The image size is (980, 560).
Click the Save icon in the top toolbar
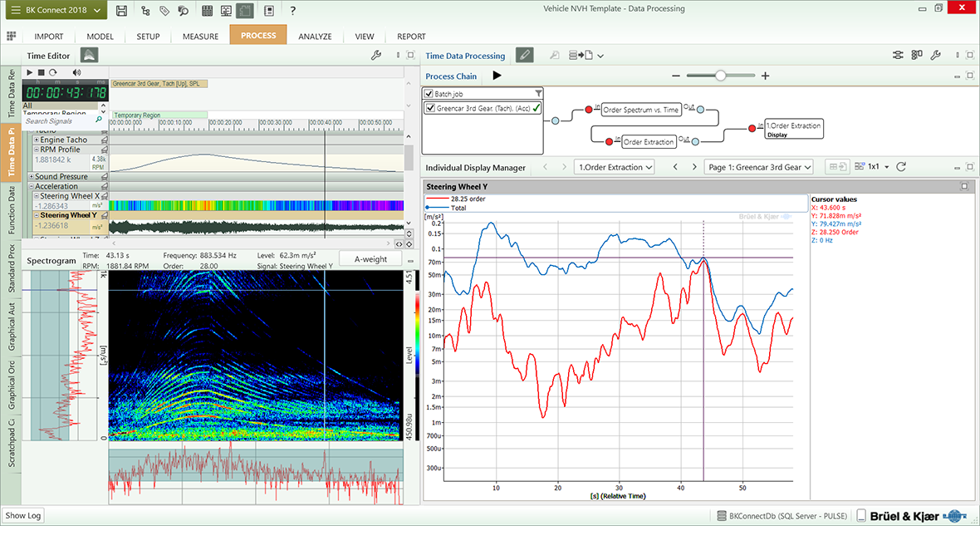coord(122,11)
